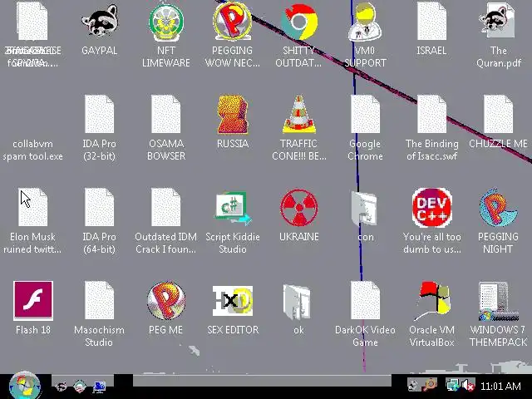The image size is (532, 399).
Task: Launch Oracle VM VirtualBox shortcut
Action: point(432,301)
